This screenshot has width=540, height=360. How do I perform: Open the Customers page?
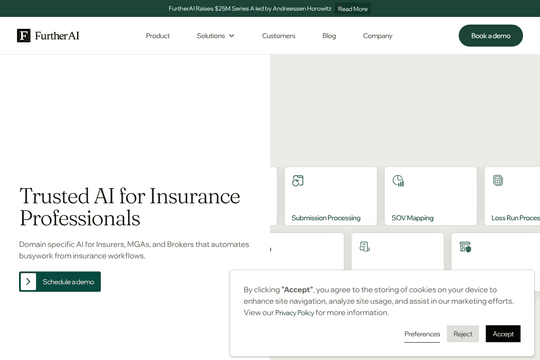(279, 36)
